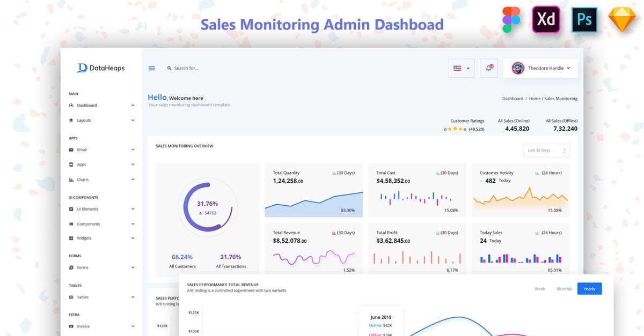Click the hamburger menu icon
This screenshot has width=644, height=336.
pyautogui.click(x=152, y=68)
